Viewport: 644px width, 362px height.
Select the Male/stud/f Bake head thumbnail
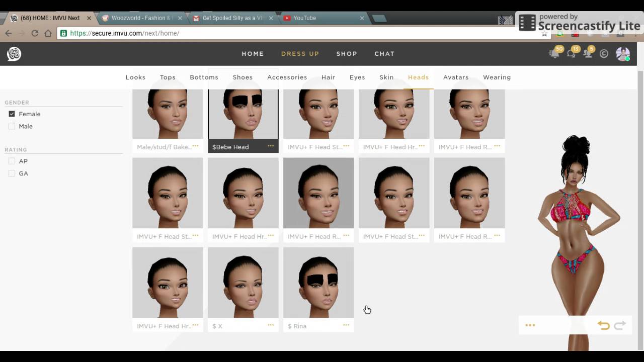point(168,114)
